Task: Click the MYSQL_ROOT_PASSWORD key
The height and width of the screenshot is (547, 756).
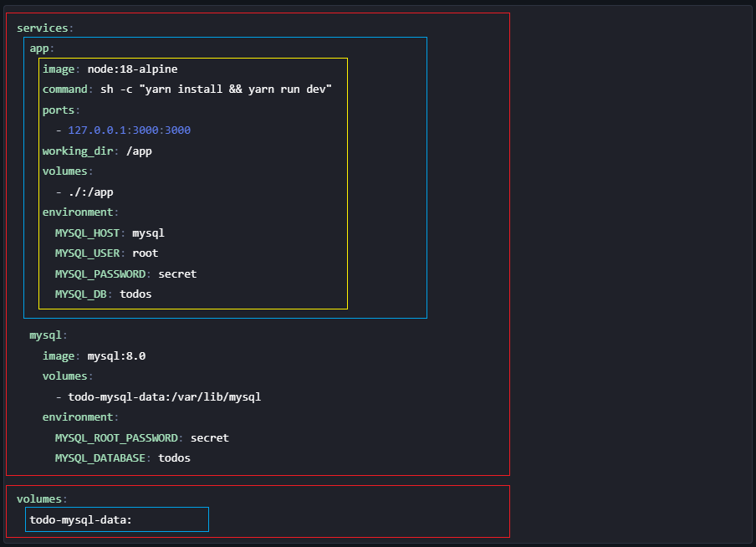Action: 116,437
